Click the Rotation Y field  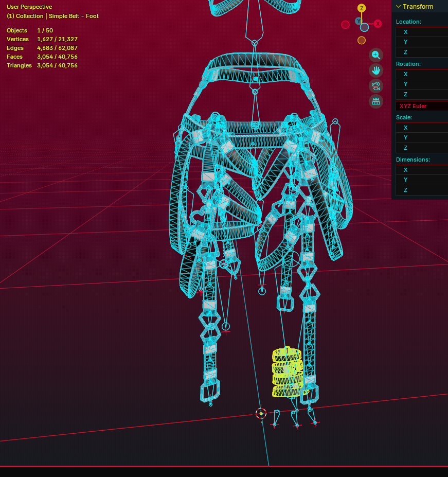pyautogui.click(x=422, y=84)
